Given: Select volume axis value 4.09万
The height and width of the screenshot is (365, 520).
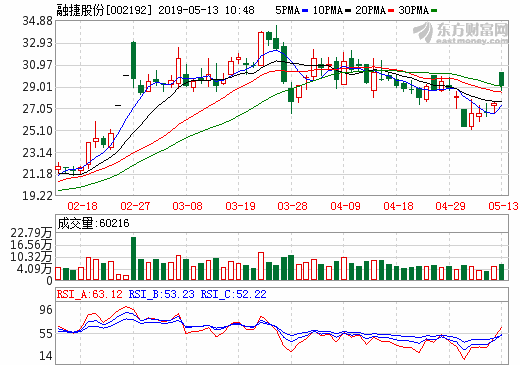Looking at the screenshot, I should point(34,269).
